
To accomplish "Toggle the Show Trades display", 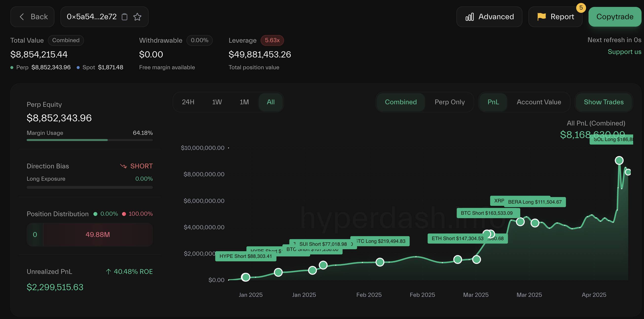I will pos(604,102).
